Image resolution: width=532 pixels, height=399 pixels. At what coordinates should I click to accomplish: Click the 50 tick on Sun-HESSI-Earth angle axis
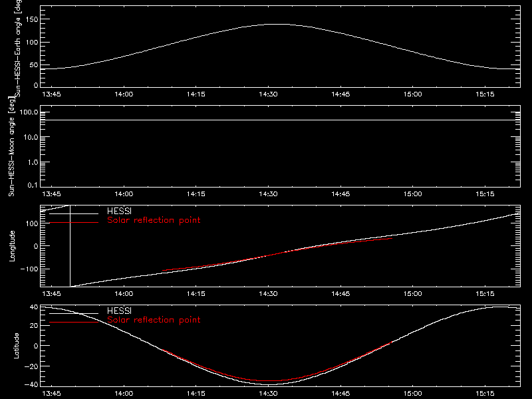(34, 65)
